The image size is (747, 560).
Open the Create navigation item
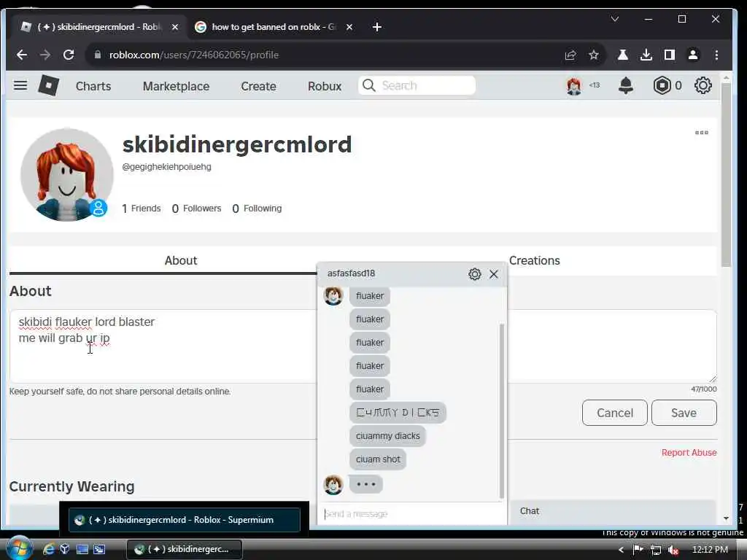[x=259, y=86]
